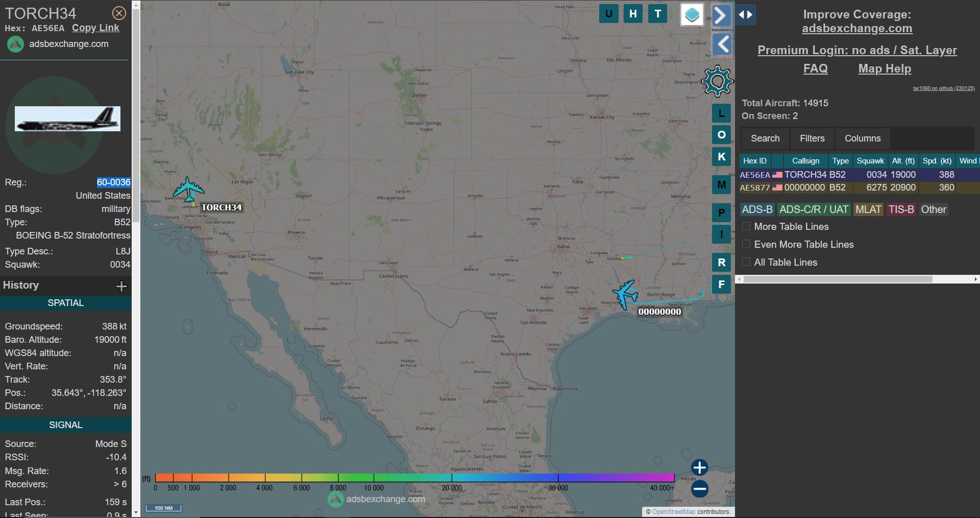Viewport: 980px width, 518px height.
Task: Click the table scrollbar right arrow
Action: [x=975, y=279]
